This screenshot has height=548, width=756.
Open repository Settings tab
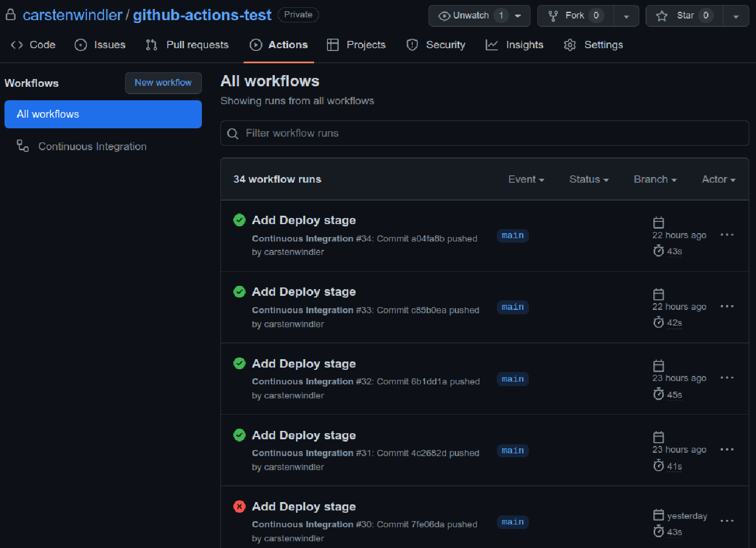[x=593, y=45]
